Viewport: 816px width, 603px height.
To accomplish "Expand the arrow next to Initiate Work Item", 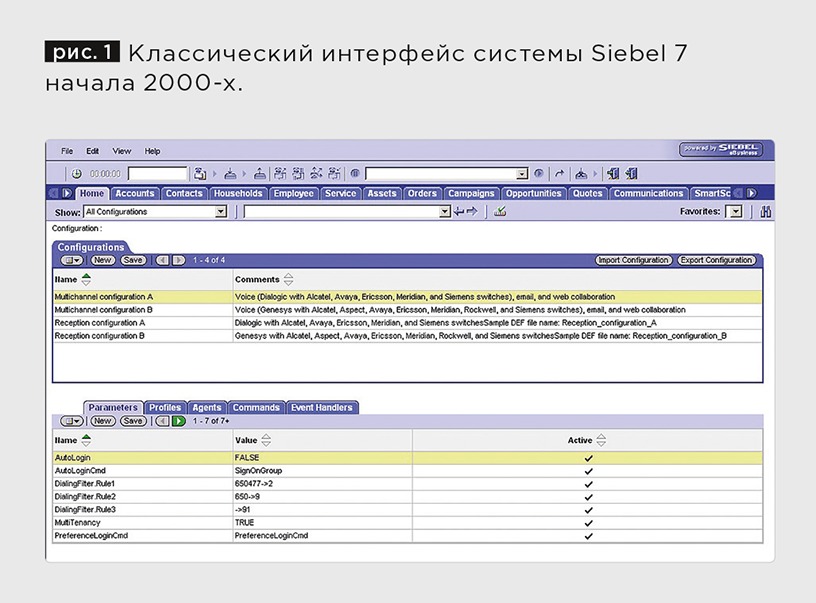I will pos(214,174).
